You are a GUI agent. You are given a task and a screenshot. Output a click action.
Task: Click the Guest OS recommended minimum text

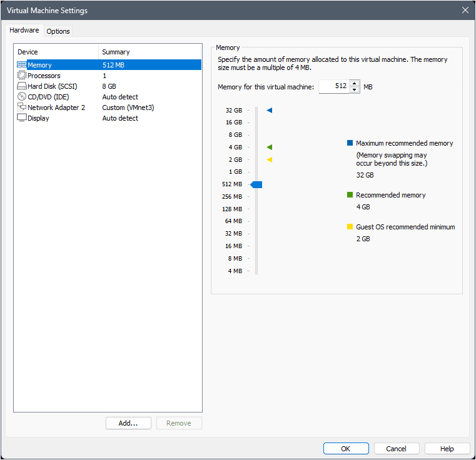(405, 227)
